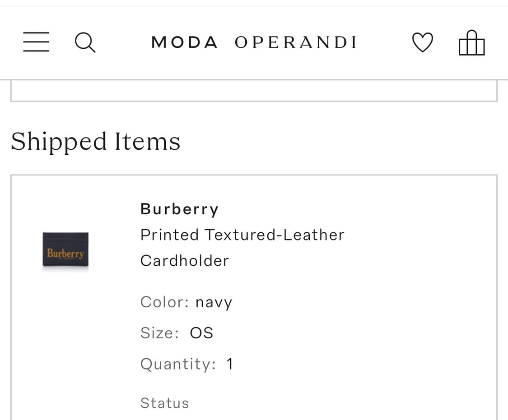Select the OS size value
Screen dimensions: 508x420
coord(201,333)
